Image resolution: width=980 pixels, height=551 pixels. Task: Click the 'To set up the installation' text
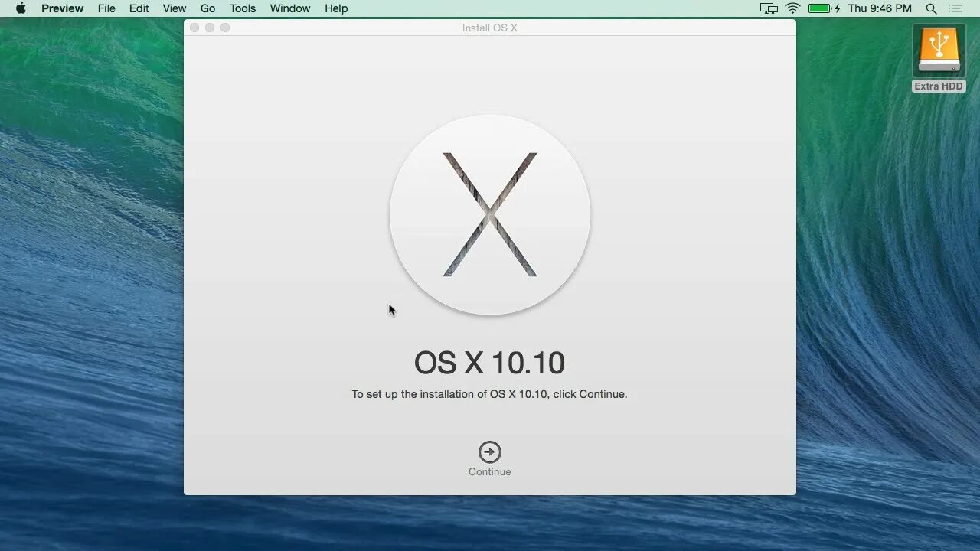coord(490,394)
